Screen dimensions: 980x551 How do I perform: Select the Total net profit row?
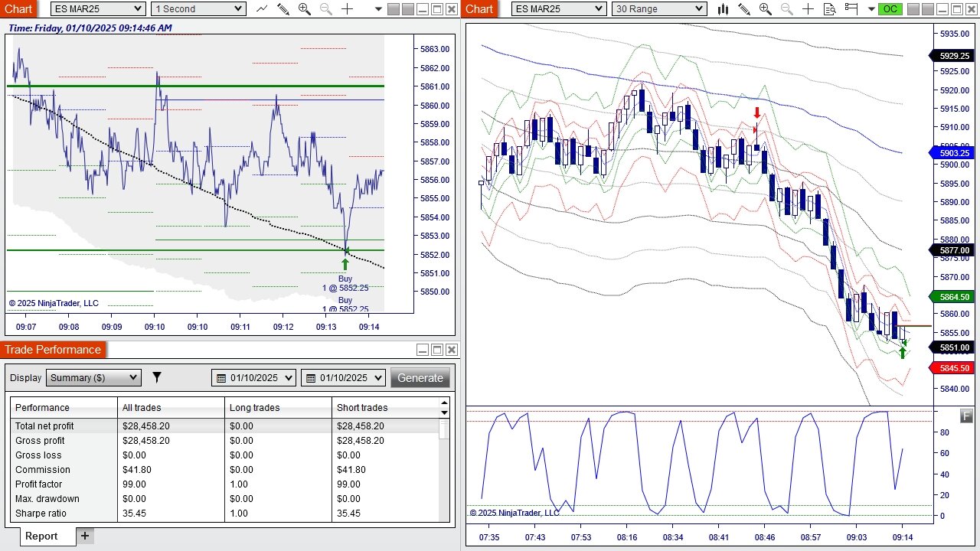pos(225,425)
